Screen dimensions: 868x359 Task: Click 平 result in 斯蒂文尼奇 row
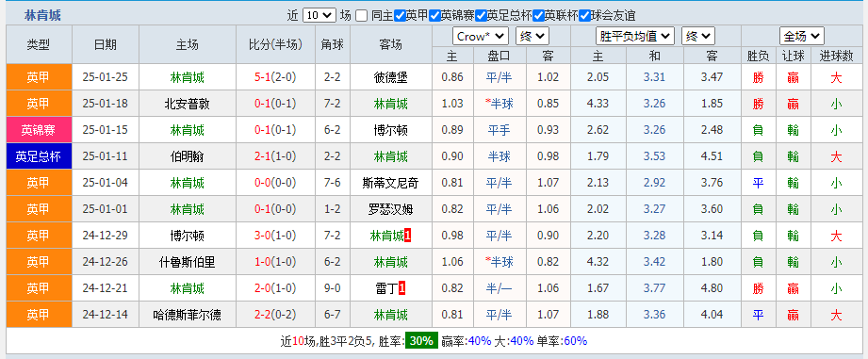click(x=758, y=183)
